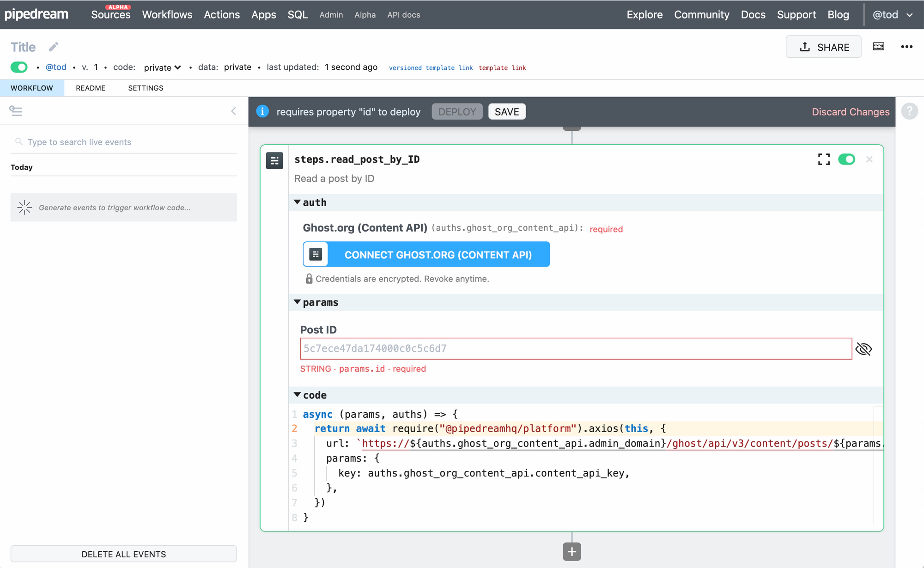The image size is (924, 568).
Task: Disable the read_post_by_ID step toggle
Action: pyautogui.click(x=846, y=159)
